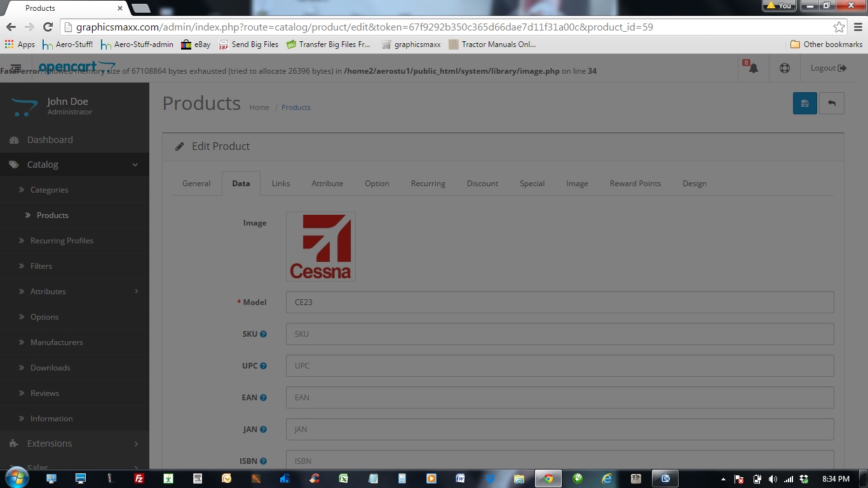Click the Dashboard icon in sidebar
The width and height of the screenshot is (868, 488).
(x=14, y=140)
